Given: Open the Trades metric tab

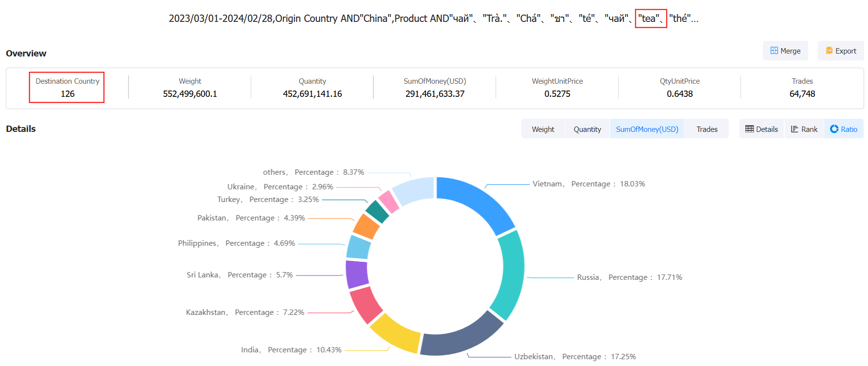Looking at the screenshot, I should [707, 129].
